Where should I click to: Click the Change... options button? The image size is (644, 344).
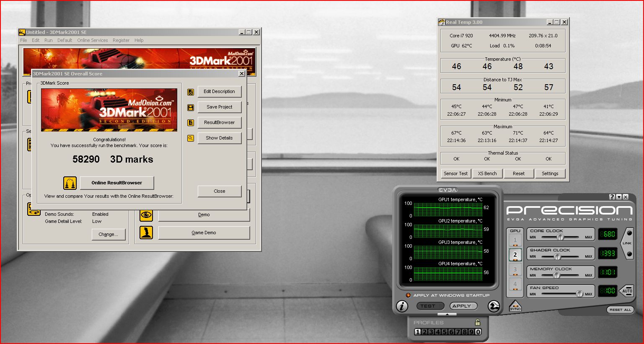click(x=109, y=235)
